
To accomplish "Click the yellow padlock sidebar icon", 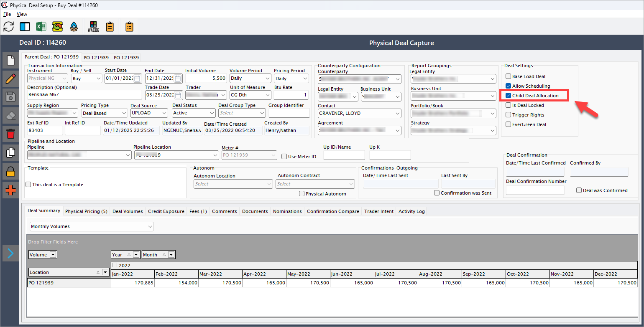I will coord(10,171).
